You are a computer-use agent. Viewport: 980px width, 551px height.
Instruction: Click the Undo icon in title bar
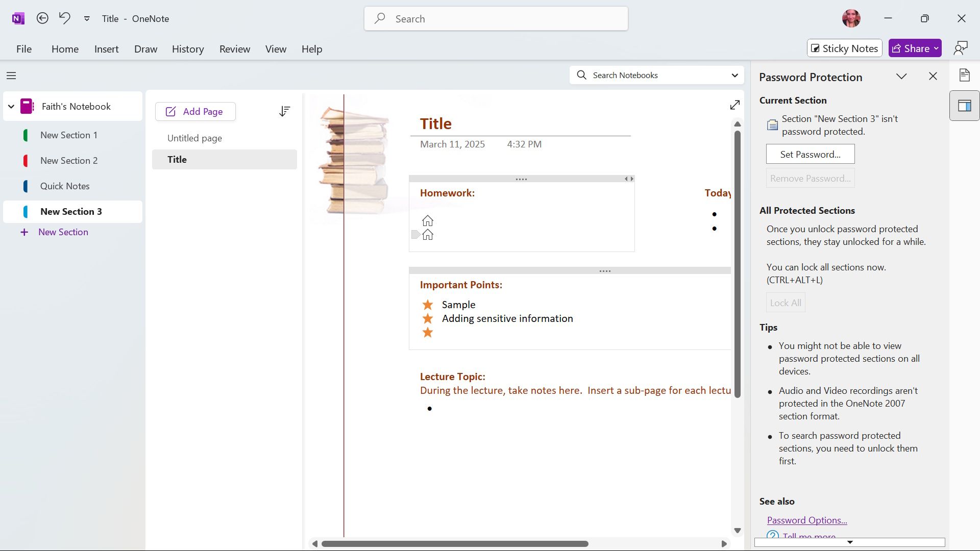[x=65, y=18]
